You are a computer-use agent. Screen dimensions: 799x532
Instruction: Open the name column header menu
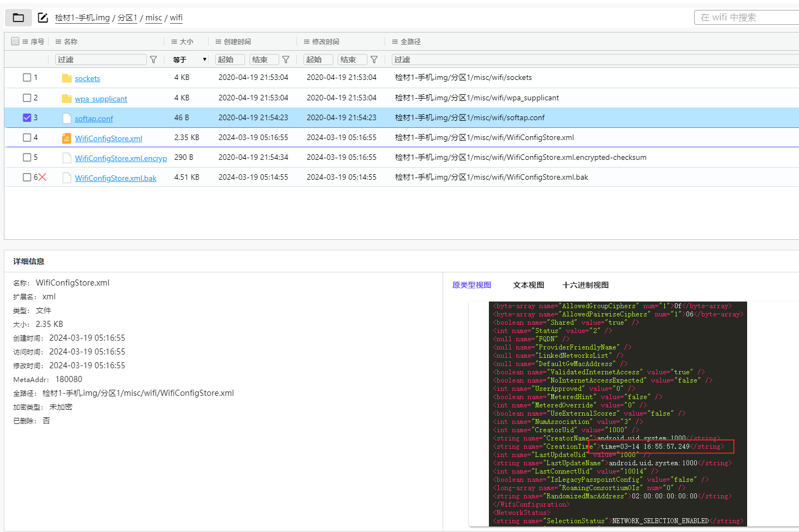58,41
